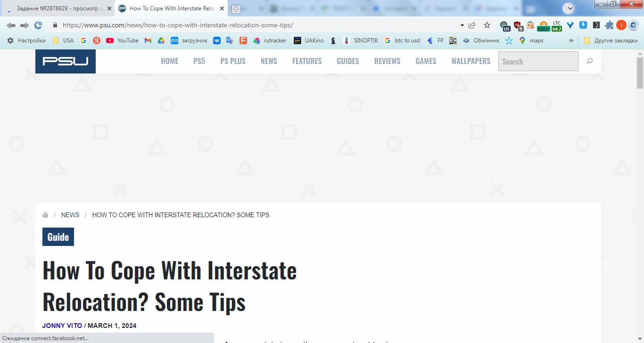
Task: Expand the address bar dropdown arrow
Action: pyautogui.click(x=462, y=25)
